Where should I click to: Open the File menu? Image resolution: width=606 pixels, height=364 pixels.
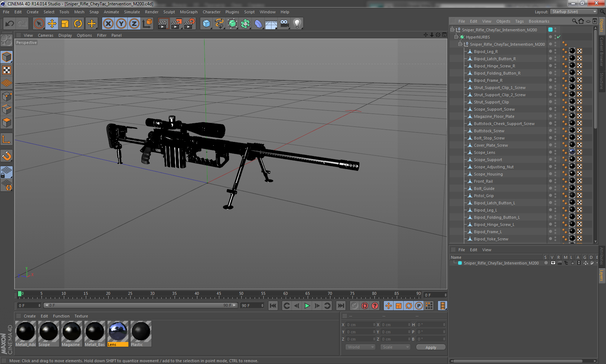click(x=6, y=12)
